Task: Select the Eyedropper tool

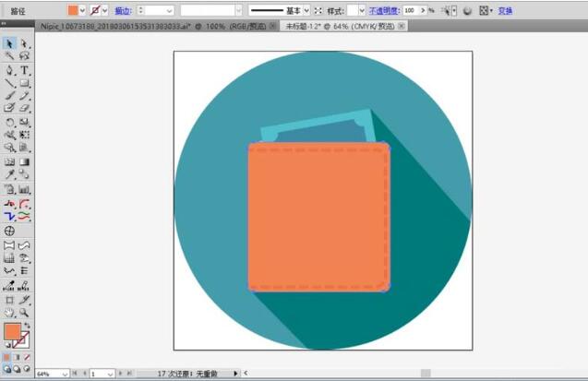Action: (x=9, y=174)
